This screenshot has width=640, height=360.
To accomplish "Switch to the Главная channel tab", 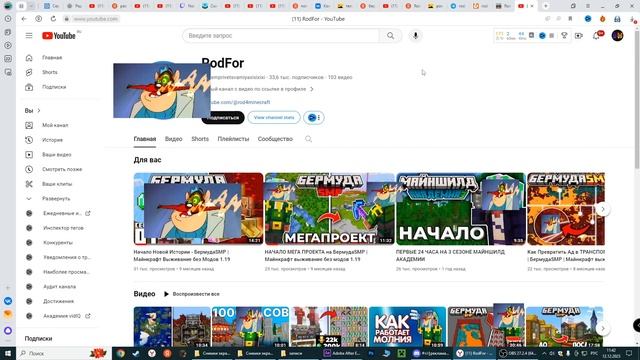I will (145, 139).
